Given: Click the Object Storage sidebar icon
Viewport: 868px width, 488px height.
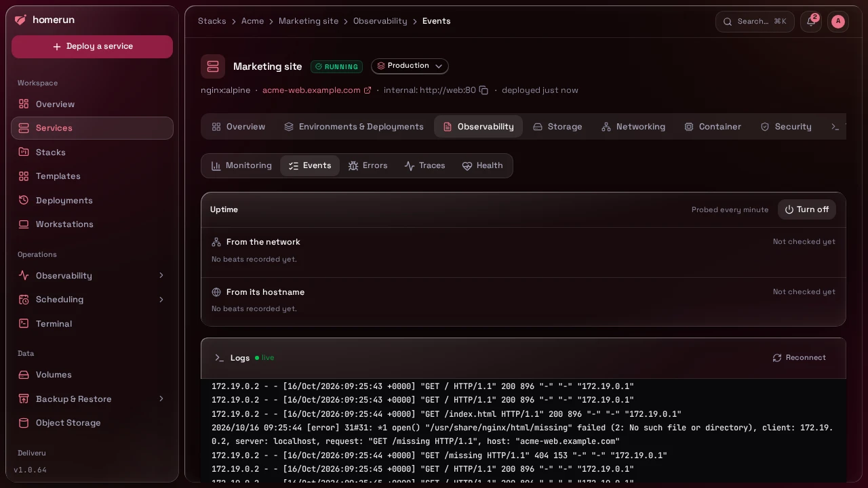Looking at the screenshot, I should coord(24,423).
